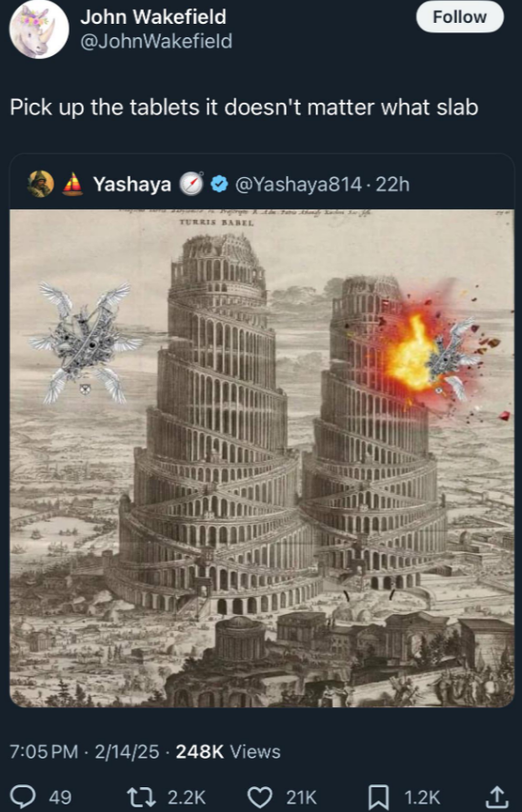Click the compass emoji next to Yashaya
The height and width of the screenshot is (812, 522).
point(191,184)
